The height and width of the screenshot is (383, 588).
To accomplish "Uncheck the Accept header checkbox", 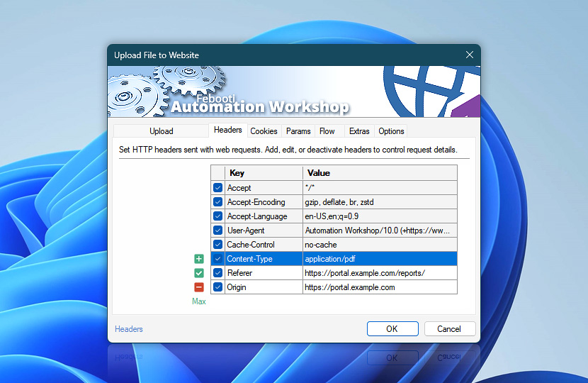I will tap(218, 188).
